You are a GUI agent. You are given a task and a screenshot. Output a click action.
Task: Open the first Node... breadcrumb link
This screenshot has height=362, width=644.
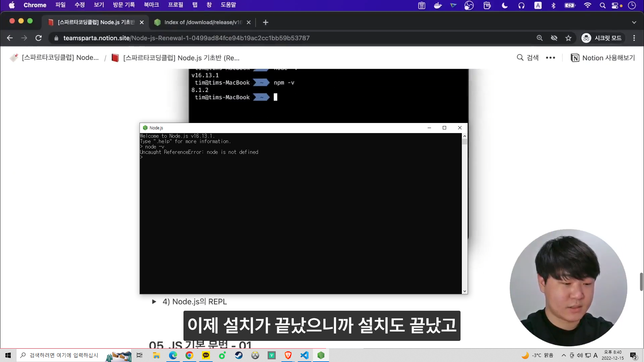(x=54, y=58)
